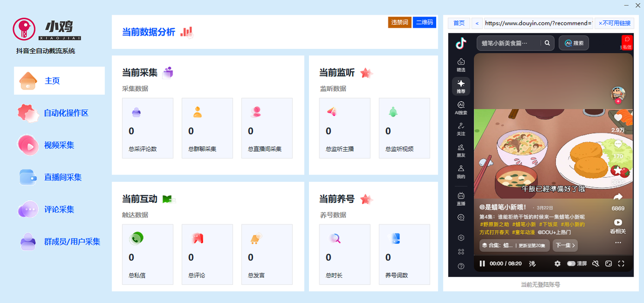This screenshot has height=303, width=644.
Task: Open the more options ellipsis beside the video
Action: pos(618,243)
